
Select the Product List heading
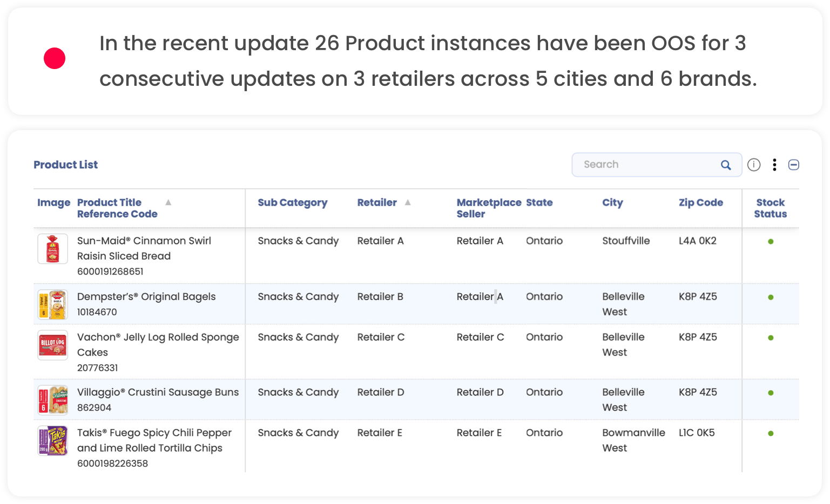coord(66,165)
